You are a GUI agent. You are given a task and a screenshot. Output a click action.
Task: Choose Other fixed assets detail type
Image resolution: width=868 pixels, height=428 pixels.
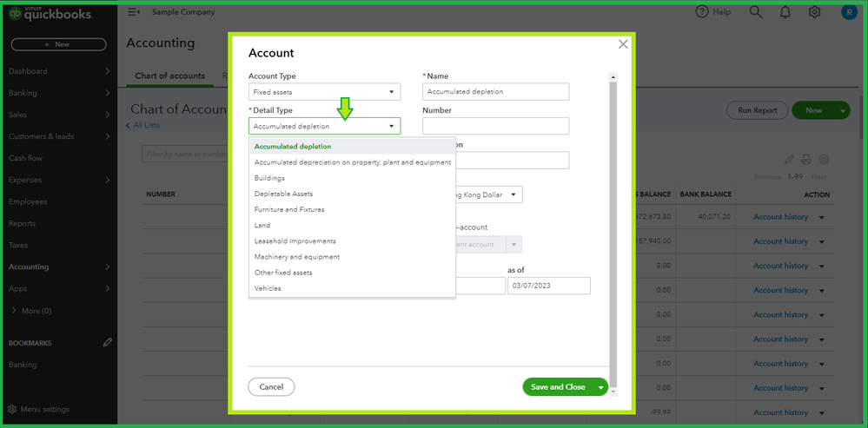point(353,273)
